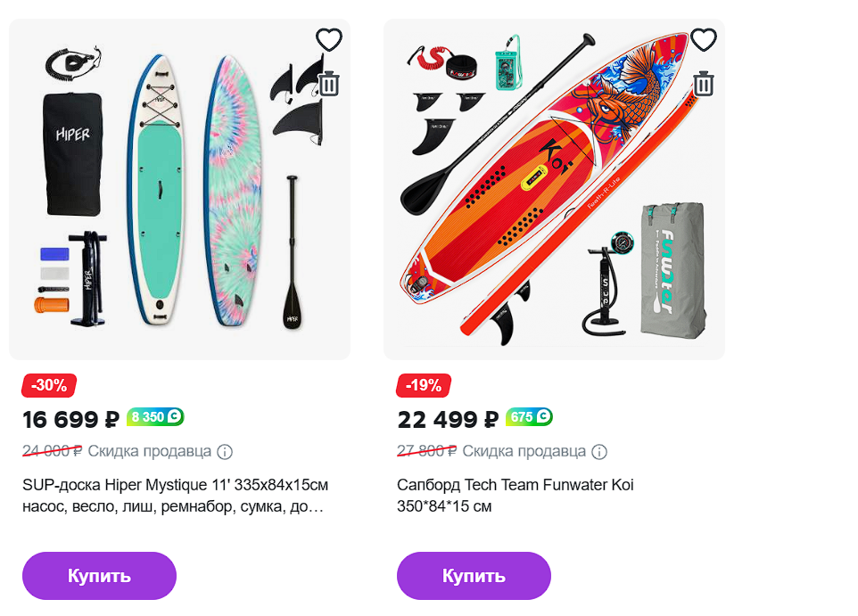
Task: Open info icon beside Funwater seller discount
Action: (x=599, y=451)
